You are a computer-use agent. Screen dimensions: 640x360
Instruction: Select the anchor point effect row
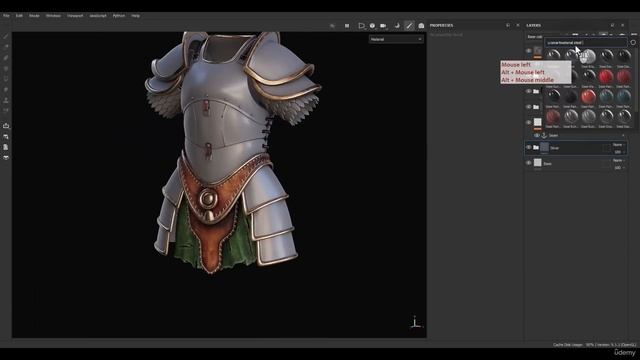580,135
